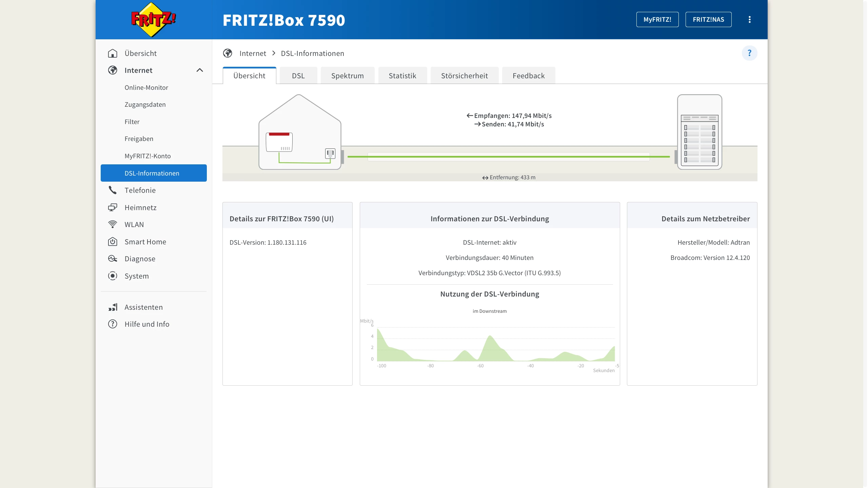The height and width of the screenshot is (488, 868).
Task: Click the Diagnose icon in sidebar
Action: [x=113, y=259]
